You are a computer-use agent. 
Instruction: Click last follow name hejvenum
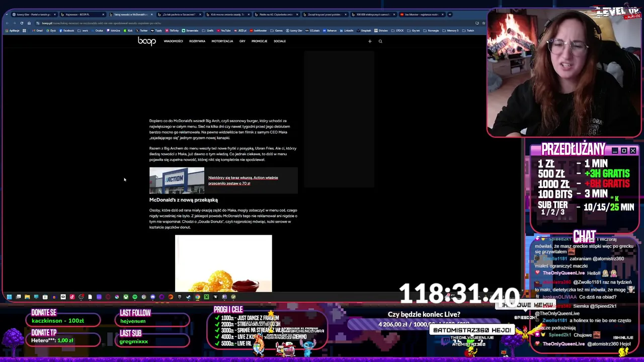pyautogui.click(x=133, y=321)
